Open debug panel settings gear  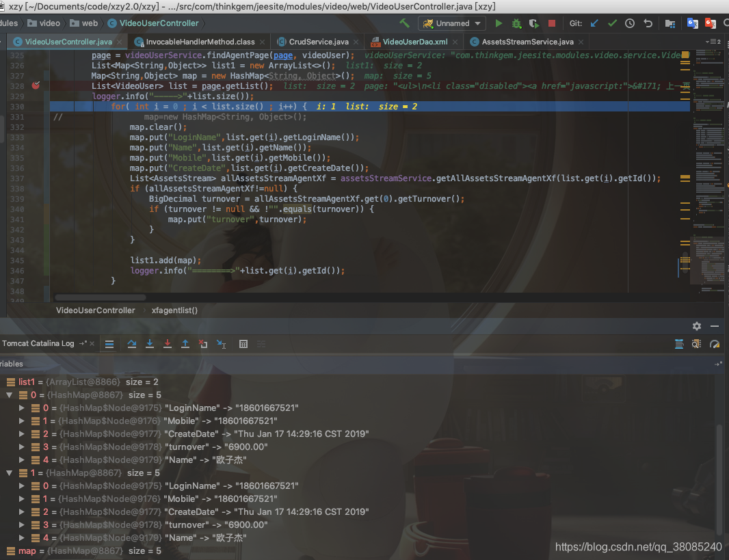click(696, 326)
